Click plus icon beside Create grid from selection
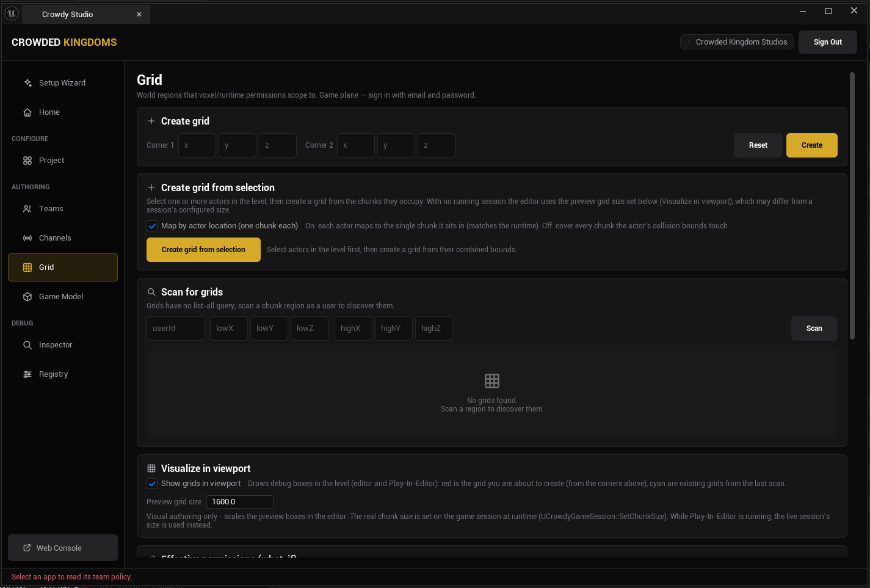The height and width of the screenshot is (588, 870). 151,187
